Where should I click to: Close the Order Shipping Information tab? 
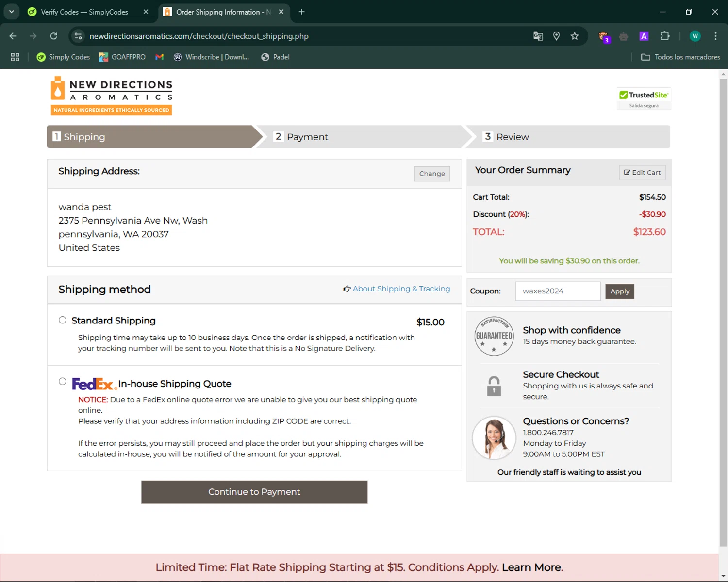coord(281,12)
